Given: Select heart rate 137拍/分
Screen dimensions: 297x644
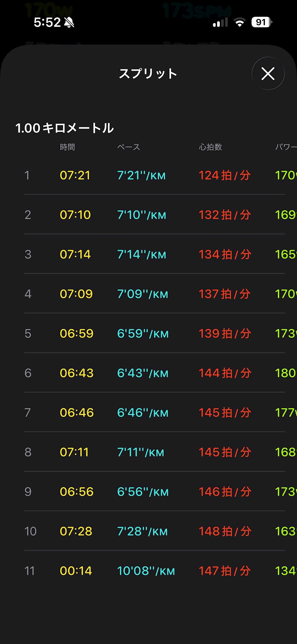Looking at the screenshot, I should [225, 294].
